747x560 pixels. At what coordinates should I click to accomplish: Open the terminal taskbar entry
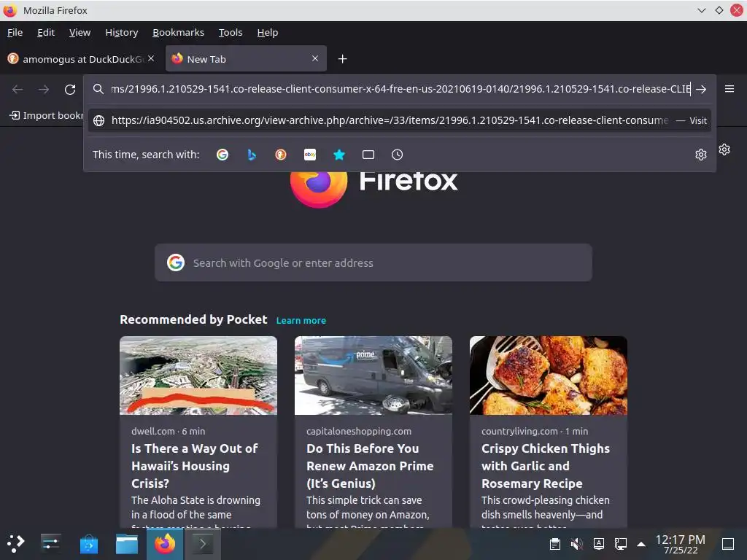pos(203,544)
